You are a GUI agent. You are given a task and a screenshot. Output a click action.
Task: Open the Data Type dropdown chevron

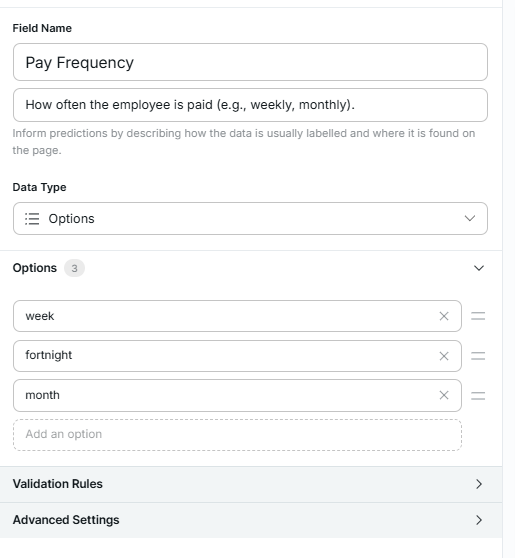[x=470, y=218]
